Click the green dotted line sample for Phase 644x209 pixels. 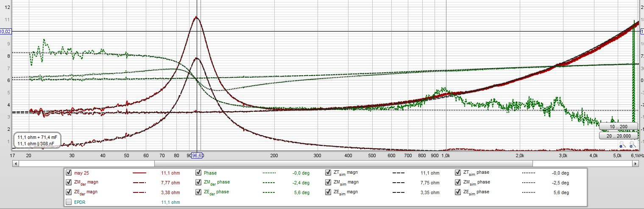(269, 173)
